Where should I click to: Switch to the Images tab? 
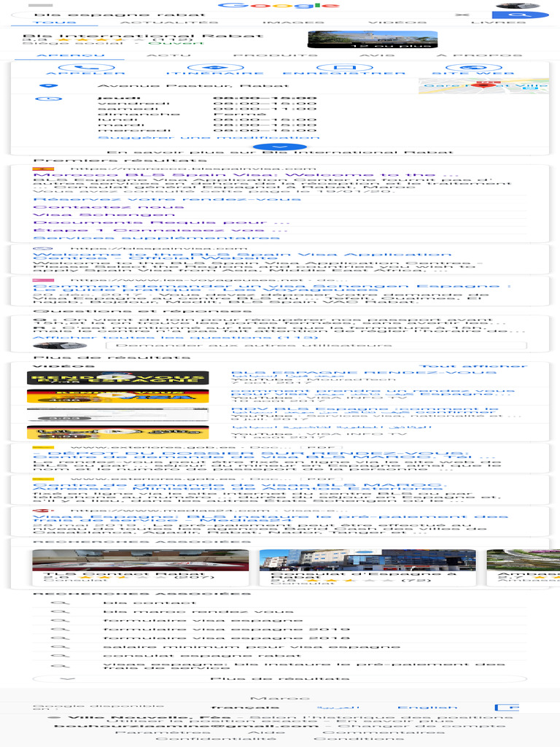click(x=293, y=23)
